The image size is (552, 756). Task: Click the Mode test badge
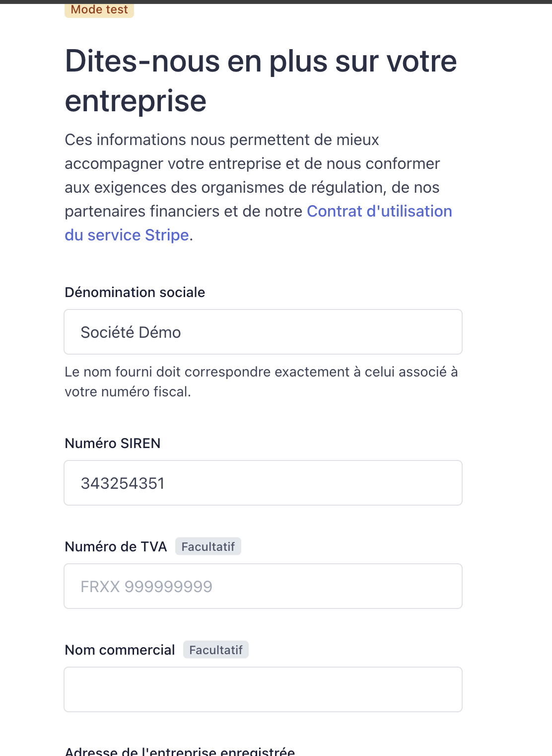99,10
